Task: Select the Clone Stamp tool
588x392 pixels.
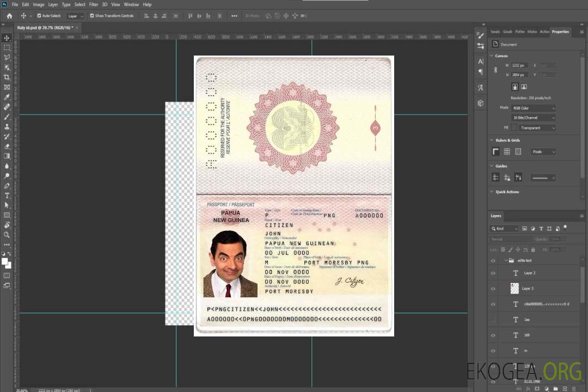Action: click(7, 127)
